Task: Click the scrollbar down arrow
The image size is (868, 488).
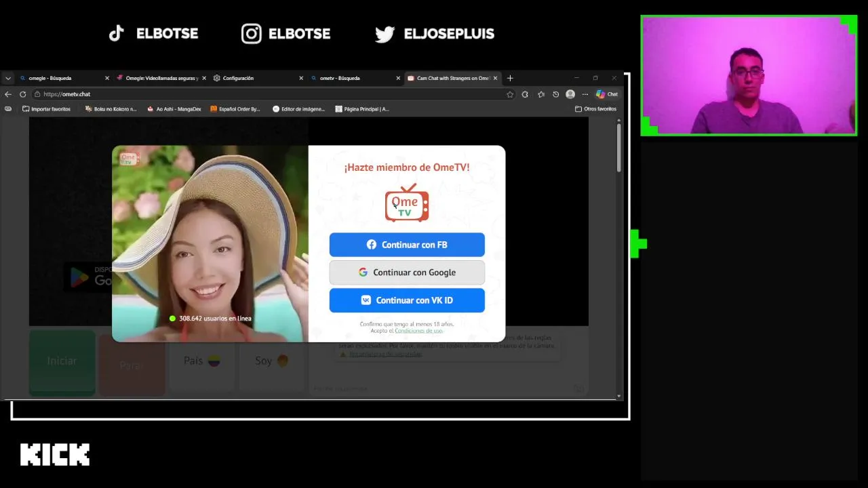Action: pyautogui.click(x=618, y=396)
